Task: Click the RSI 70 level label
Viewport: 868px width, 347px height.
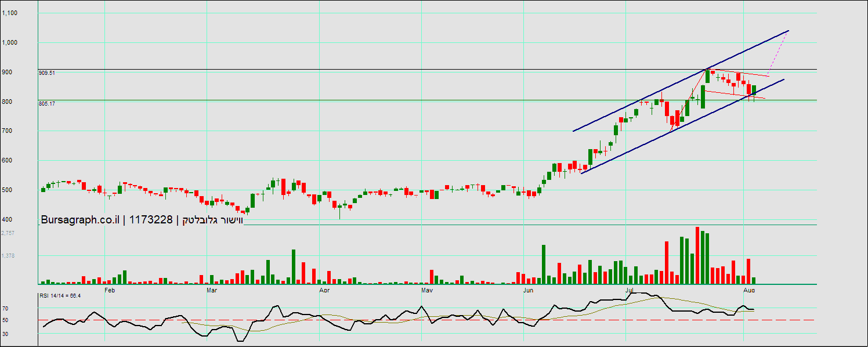Action: (x=5, y=309)
